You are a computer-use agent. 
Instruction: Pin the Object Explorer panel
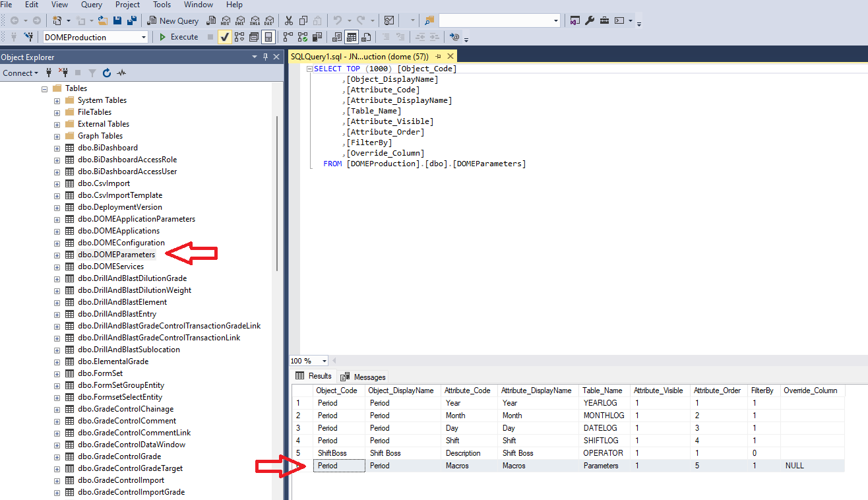click(x=266, y=57)
